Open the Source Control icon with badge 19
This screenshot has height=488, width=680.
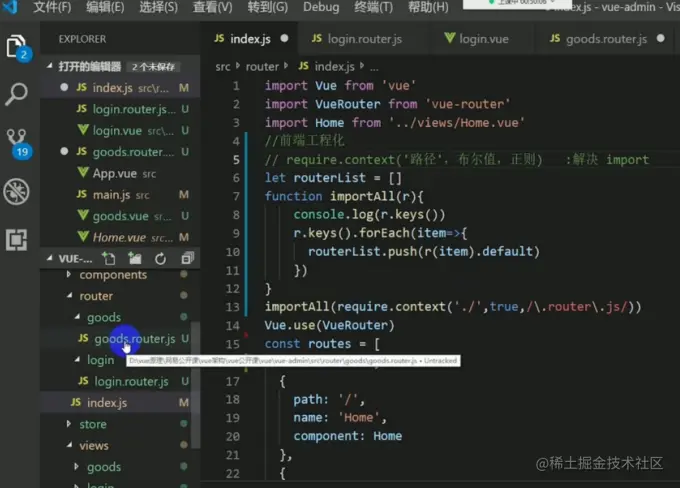click(17, 143)
